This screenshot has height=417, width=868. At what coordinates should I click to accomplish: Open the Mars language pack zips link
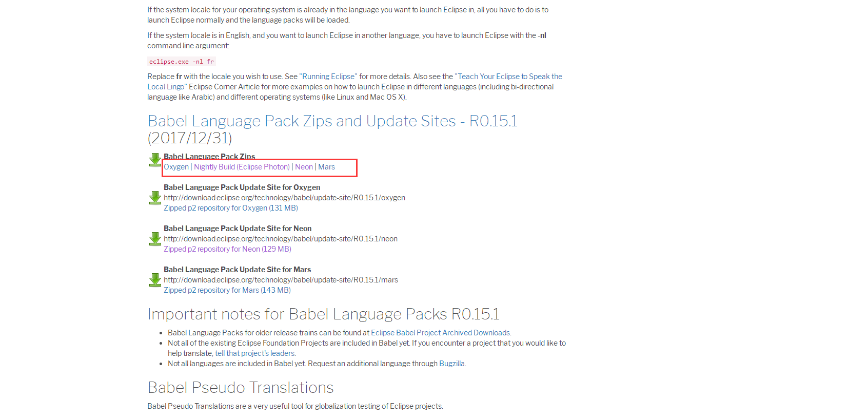tap(327, 167)
